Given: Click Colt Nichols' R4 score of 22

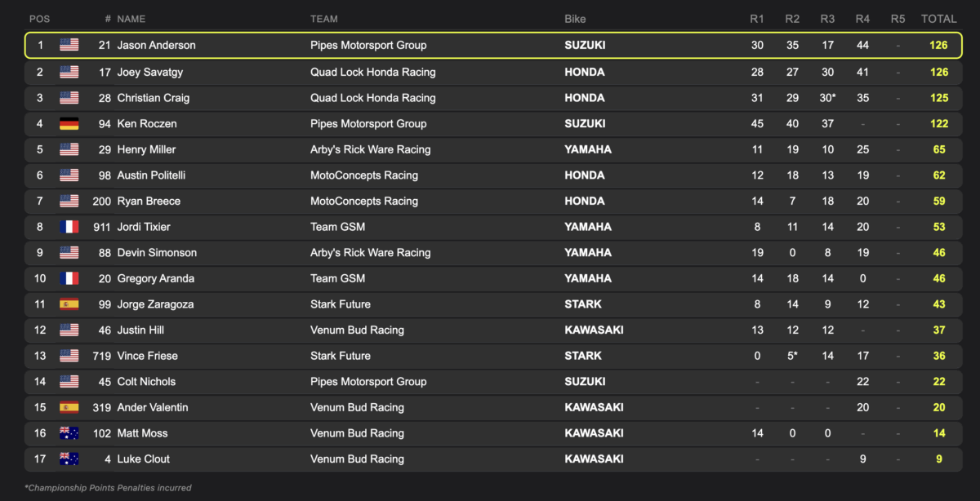Looking at the screenshot, I should click(x=862, y=382).
